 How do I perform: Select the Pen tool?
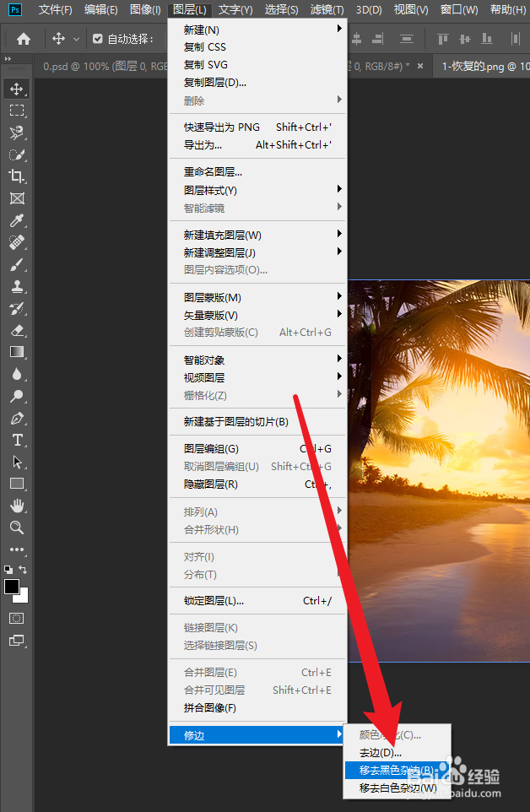(17, 419)
